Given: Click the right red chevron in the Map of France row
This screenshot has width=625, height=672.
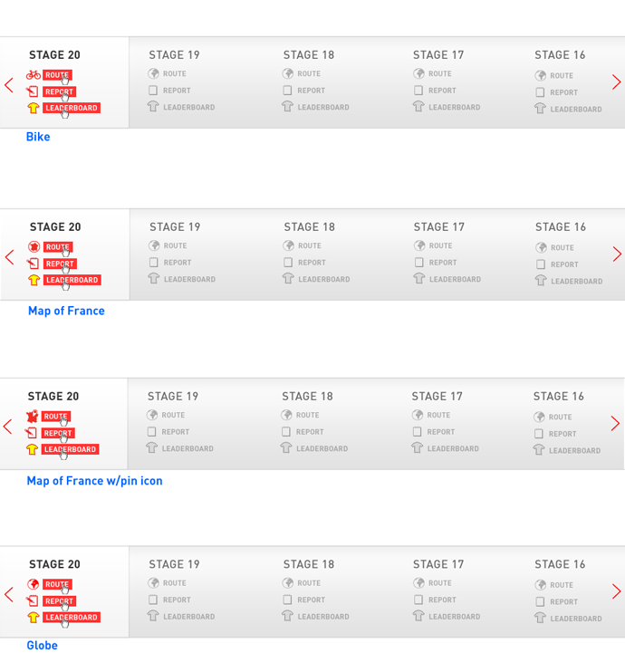Looking at the screenshot, I should [x=617, y=254].
